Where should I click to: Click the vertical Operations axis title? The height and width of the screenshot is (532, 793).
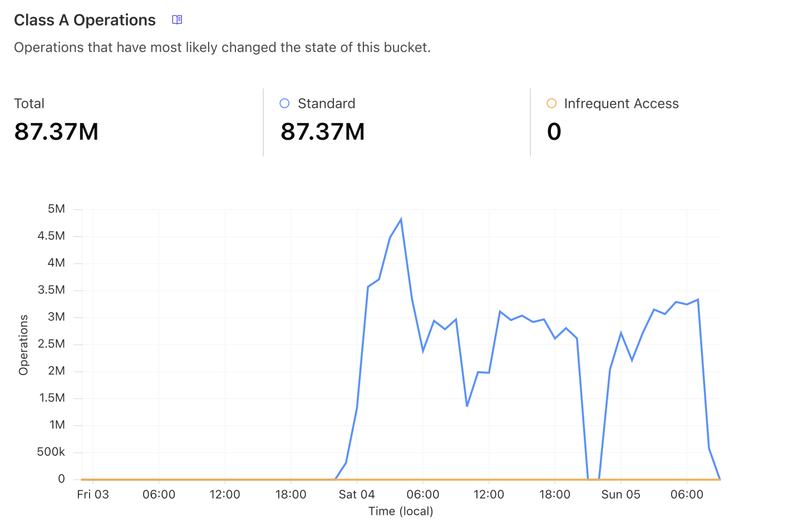point(23,344)
